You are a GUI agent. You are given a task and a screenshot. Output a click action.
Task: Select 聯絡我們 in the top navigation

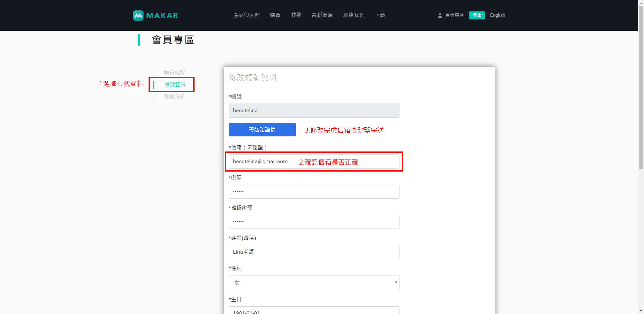pos(354,15)
